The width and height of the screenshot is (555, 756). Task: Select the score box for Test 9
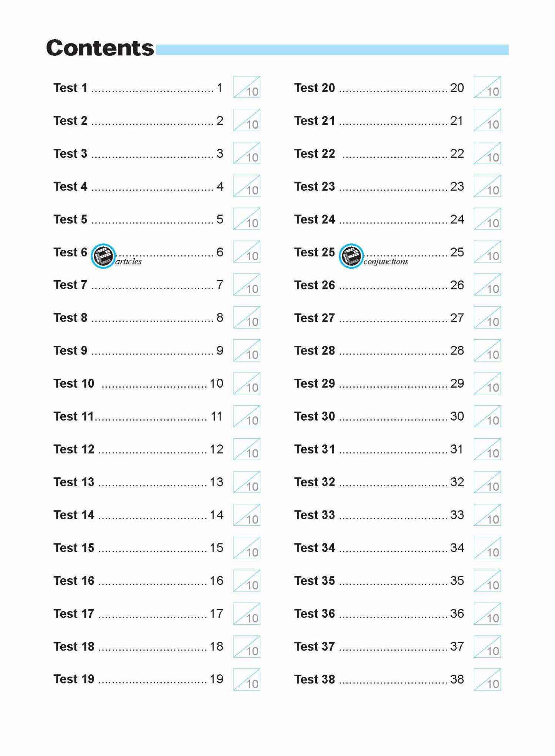tap(247, 350)
